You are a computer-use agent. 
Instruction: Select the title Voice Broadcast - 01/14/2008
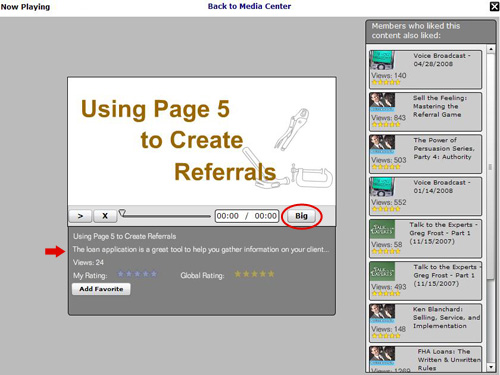(x=442, y=187)
